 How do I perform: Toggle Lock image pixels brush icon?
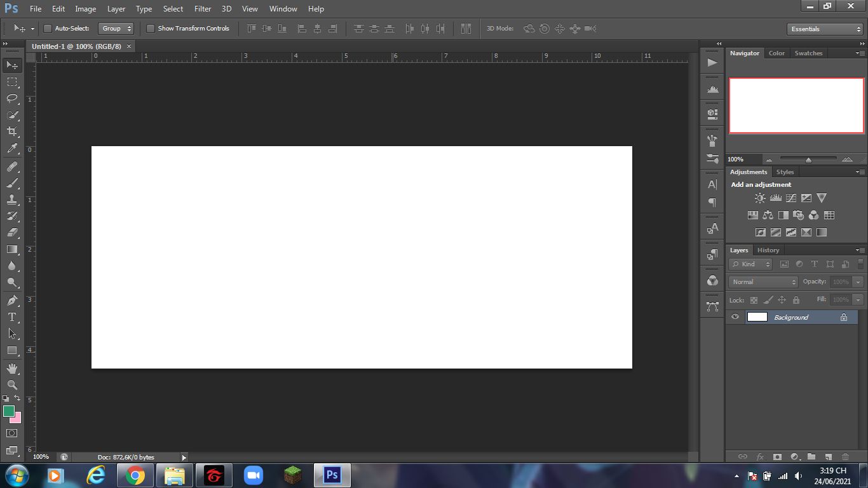click(768, 300)
